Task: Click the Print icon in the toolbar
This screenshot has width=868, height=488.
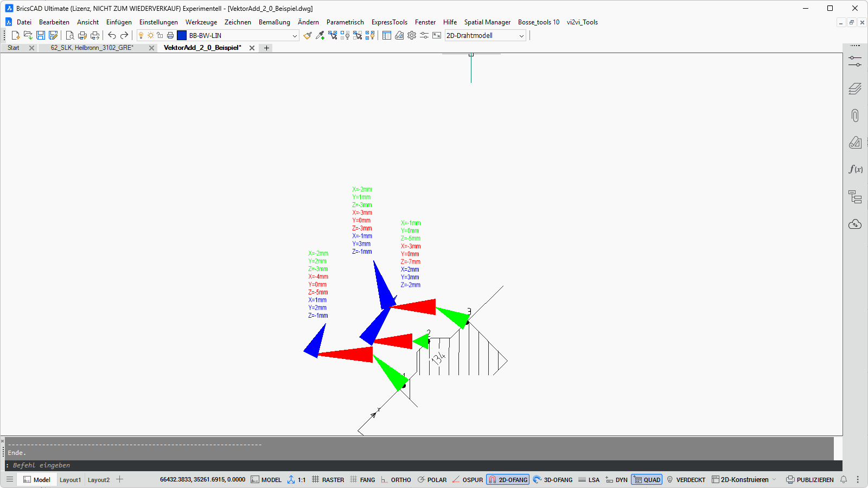Action: 82,35
